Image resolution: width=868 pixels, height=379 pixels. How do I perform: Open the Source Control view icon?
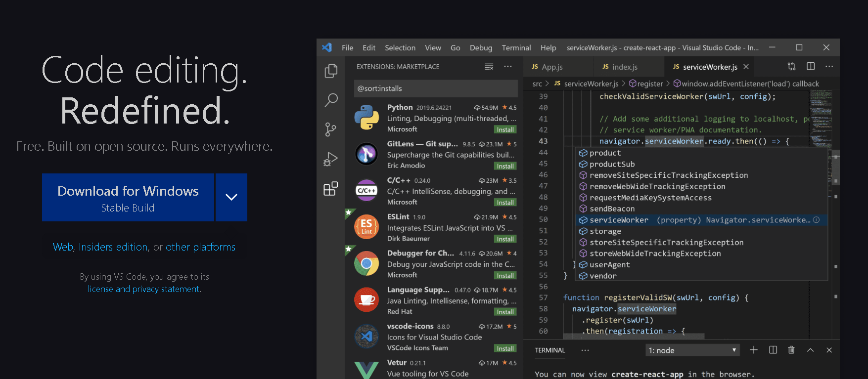[x=330, y=129]
